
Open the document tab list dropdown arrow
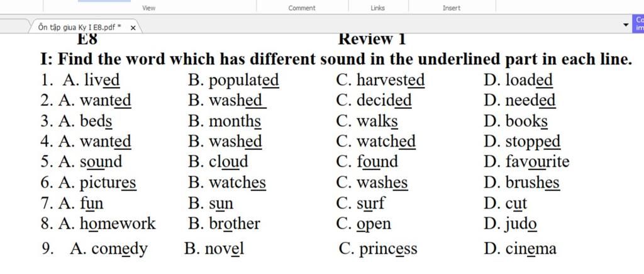(x=626, y=26)
